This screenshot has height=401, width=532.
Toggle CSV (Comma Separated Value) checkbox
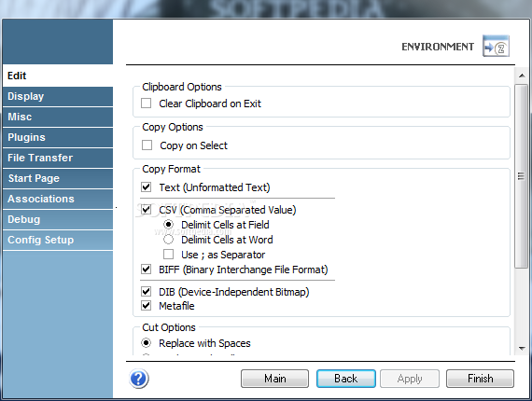pos(147,209)
